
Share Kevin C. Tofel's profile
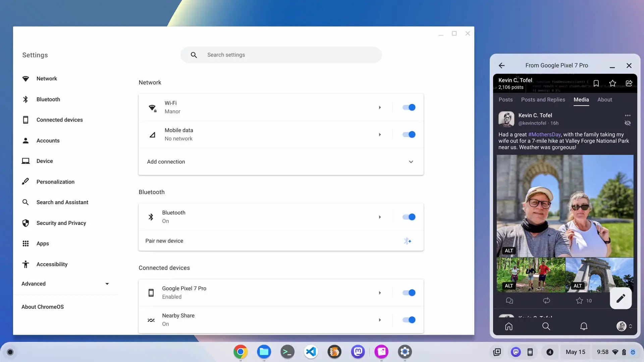[629, 83]
